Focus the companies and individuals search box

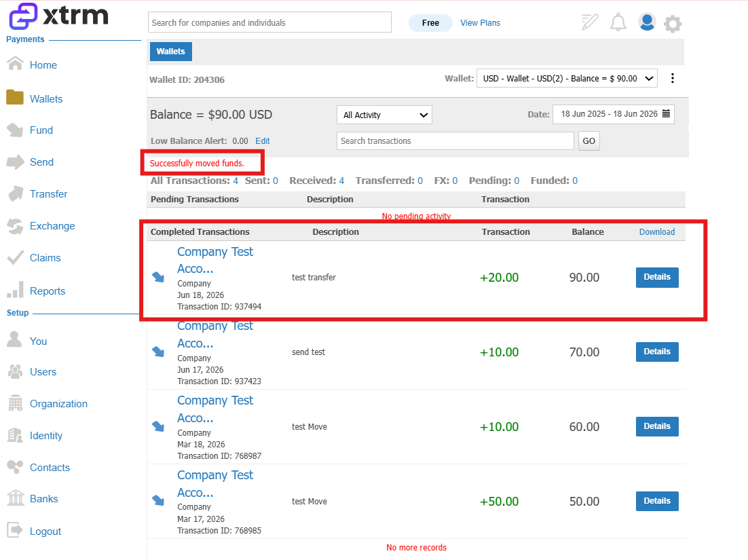(269, 22)
